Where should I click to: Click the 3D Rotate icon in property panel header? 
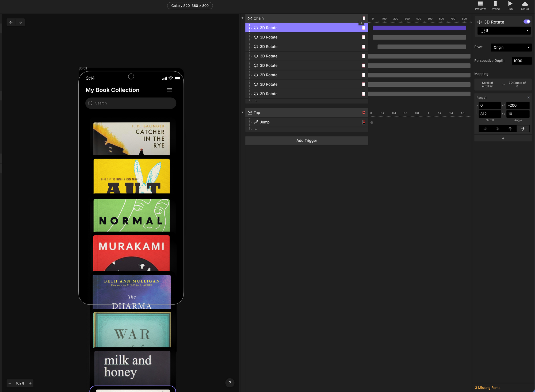tap(480, 22)
